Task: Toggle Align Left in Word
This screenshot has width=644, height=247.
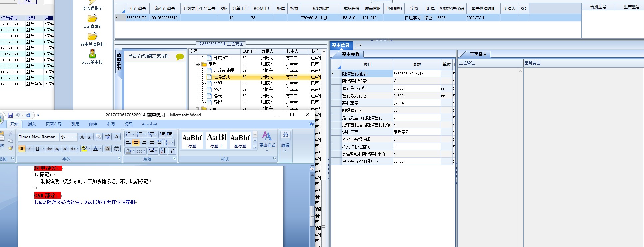Action: tap(128, 143)
